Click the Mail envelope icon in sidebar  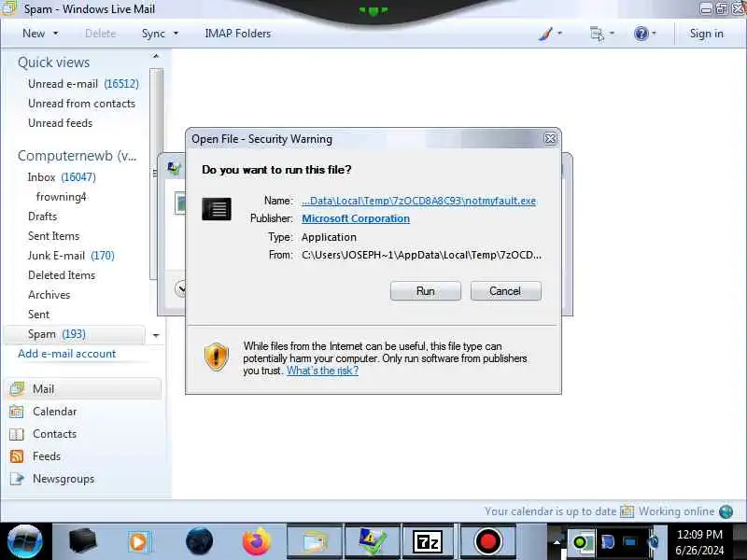tap(17, 388)
